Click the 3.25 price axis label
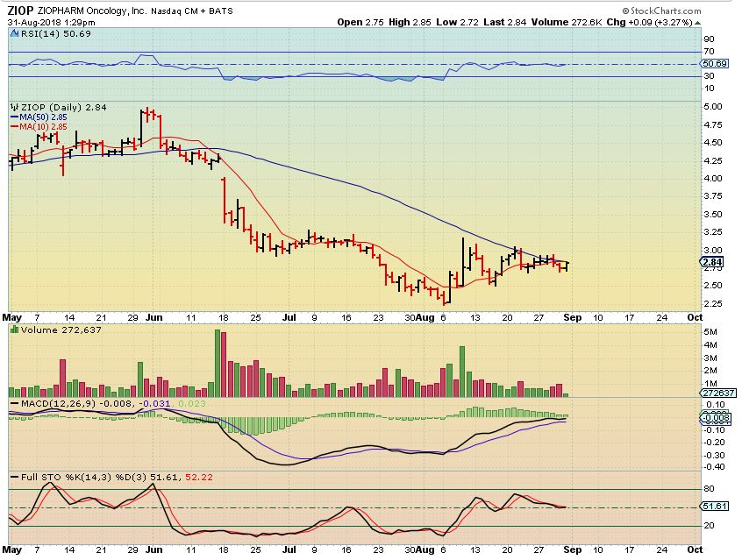Screen dimensions: 742x560 (713, 231)
